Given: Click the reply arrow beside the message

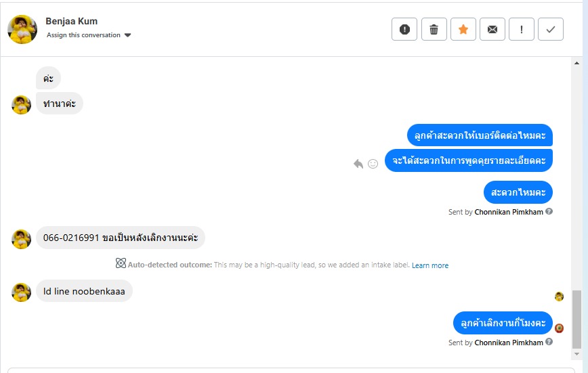Looking at the screenshot, I should point(358,163).
